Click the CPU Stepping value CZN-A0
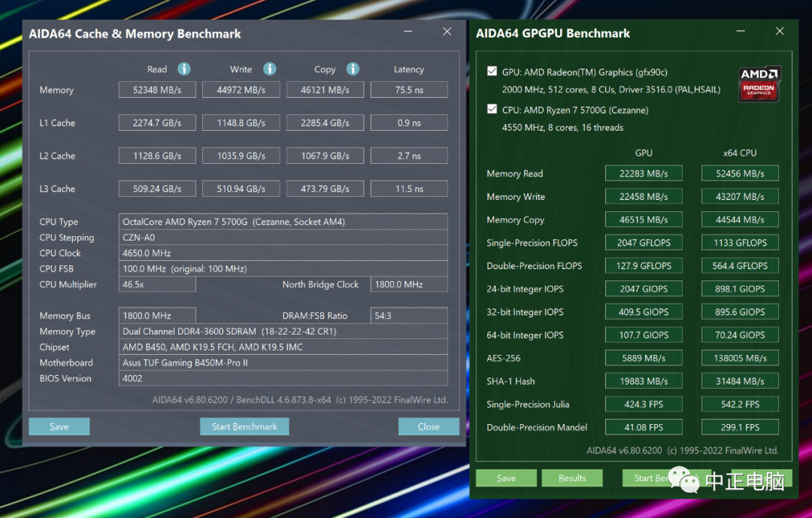Image resolution: width=812 pixels, height=518 pixels. pos(283,238)
